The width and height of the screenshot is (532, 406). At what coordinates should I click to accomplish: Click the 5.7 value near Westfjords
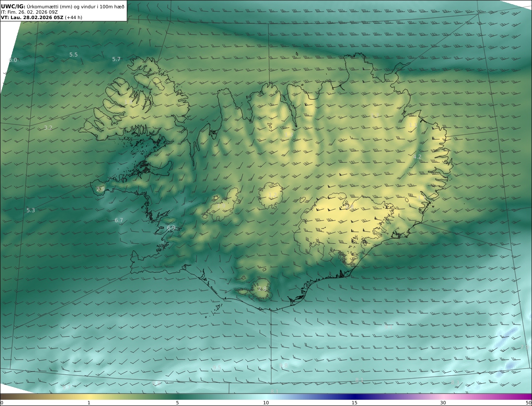[116, 59]
